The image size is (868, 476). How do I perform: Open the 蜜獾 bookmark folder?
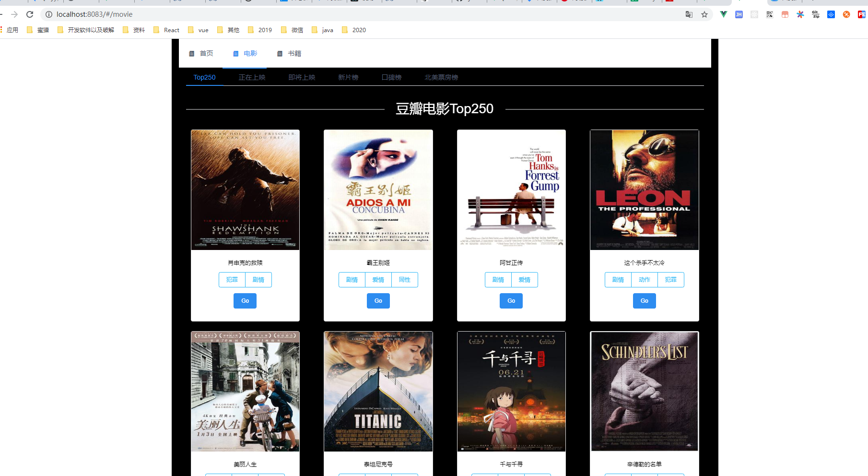38,30
